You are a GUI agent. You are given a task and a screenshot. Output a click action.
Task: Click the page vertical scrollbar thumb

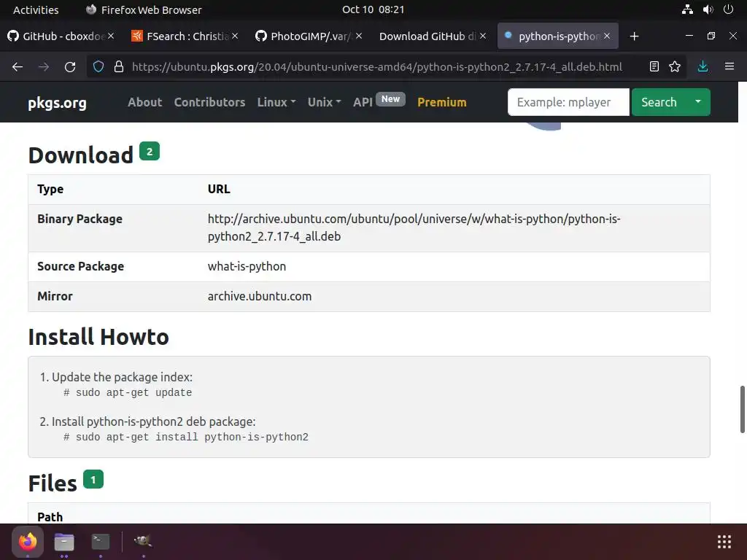click(742, 410)
